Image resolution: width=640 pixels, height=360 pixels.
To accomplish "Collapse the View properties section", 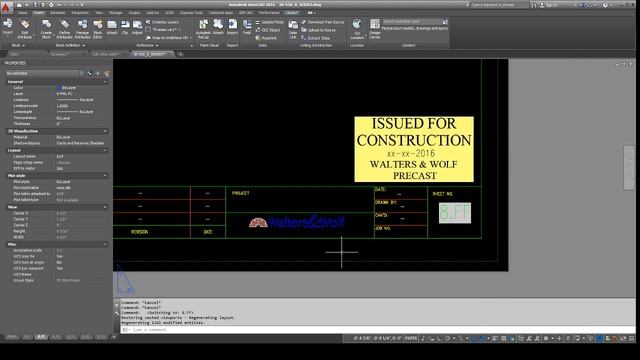I will click(x=105, y=207).
